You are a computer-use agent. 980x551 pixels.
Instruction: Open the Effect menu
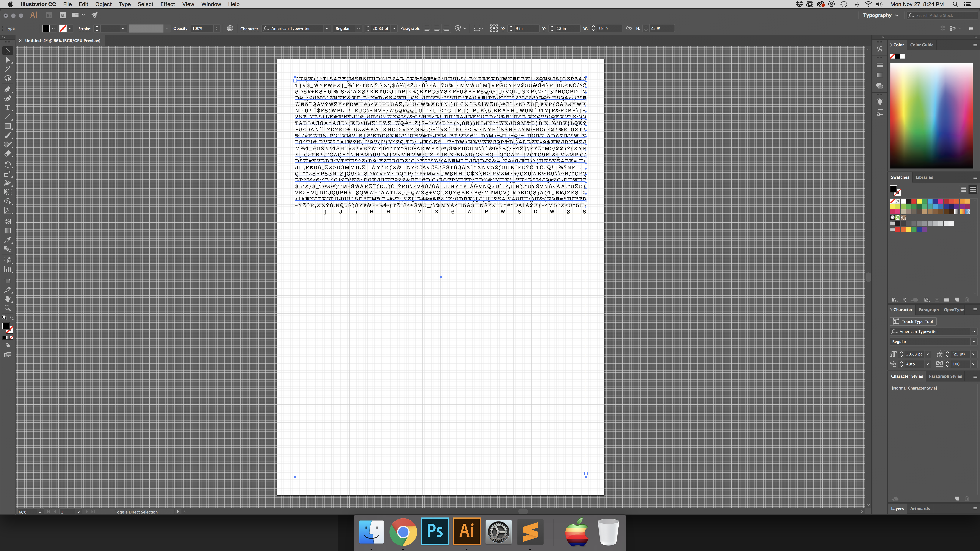[x=167, y=4]
